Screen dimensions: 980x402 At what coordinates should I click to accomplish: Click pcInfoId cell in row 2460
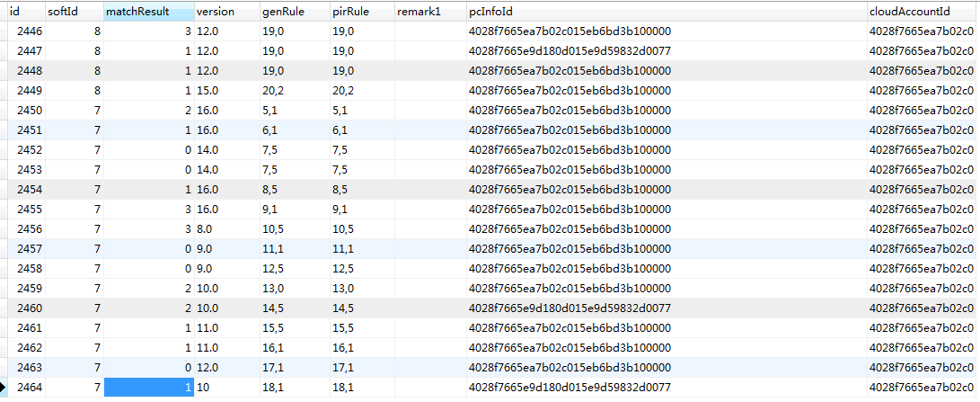pos(667,308)
